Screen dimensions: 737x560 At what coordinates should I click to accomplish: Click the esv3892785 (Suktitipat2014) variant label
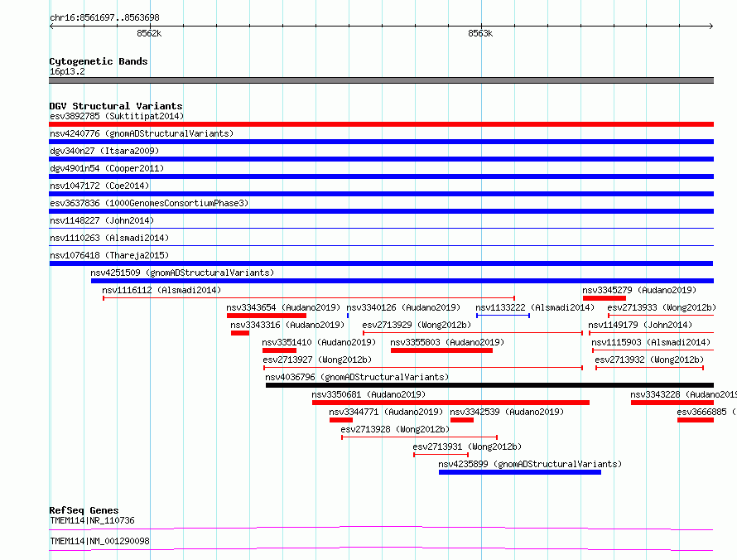coord(117,116)
